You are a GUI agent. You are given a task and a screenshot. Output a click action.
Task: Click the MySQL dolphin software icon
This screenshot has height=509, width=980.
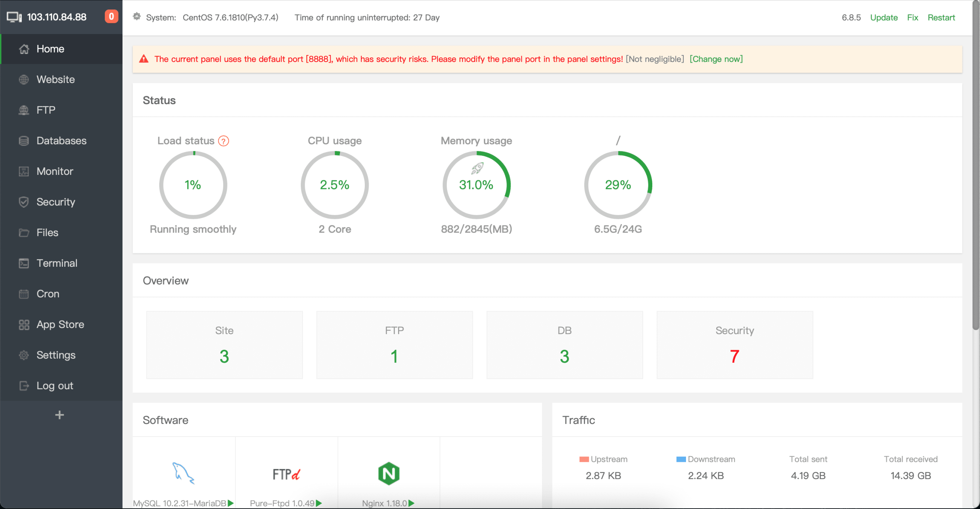point(183,473)
